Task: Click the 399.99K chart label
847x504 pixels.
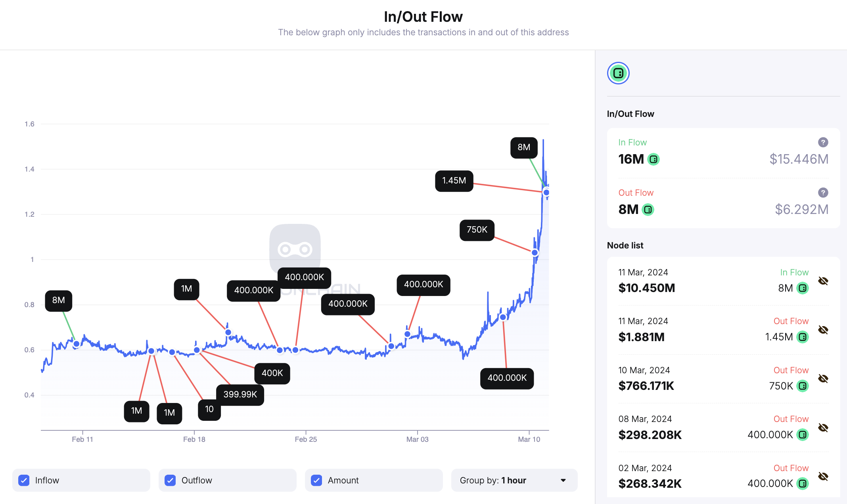Action: click(x=240, y=395)
